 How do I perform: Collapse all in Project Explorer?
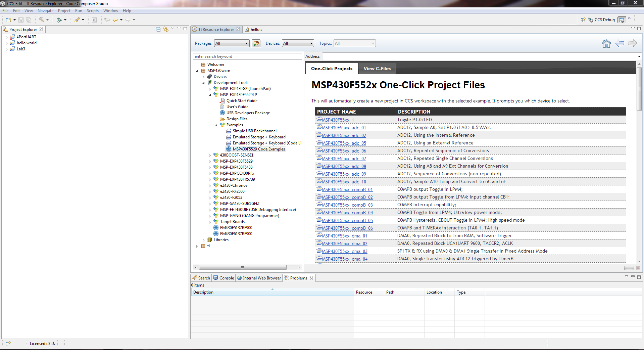pyautogui.click(x=158, y=29)
